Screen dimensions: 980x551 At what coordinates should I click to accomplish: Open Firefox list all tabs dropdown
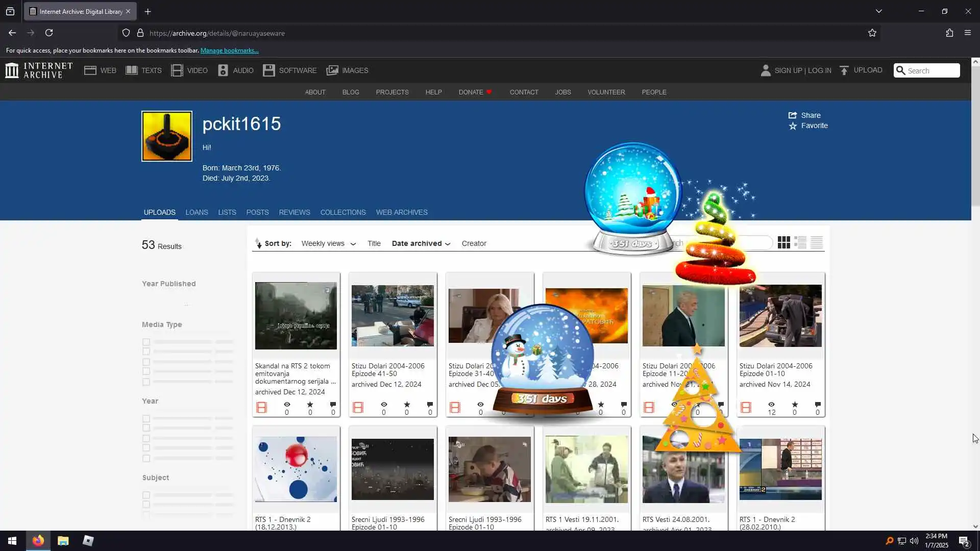879,11
